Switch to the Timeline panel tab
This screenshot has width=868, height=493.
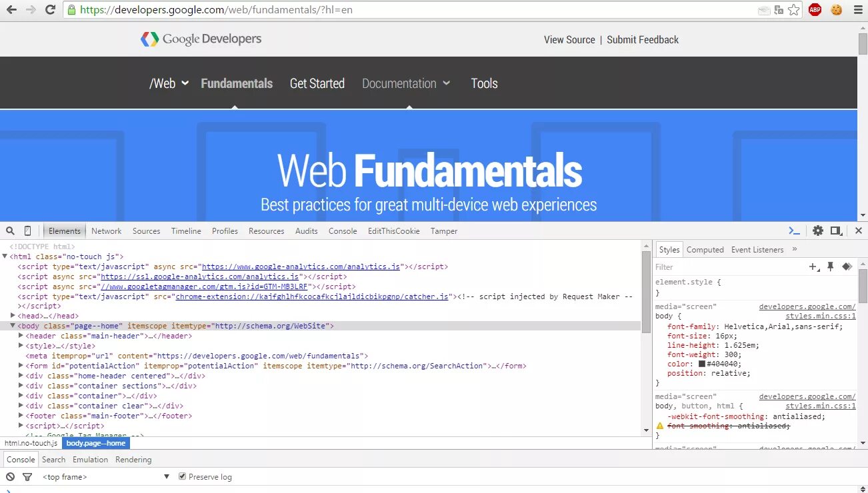(186, 231)
